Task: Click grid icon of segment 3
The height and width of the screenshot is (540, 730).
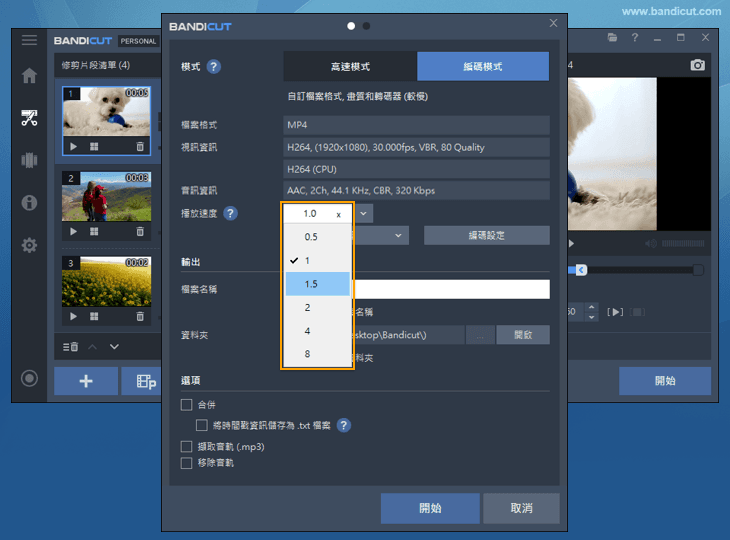Action: click(x=94, y=316)
